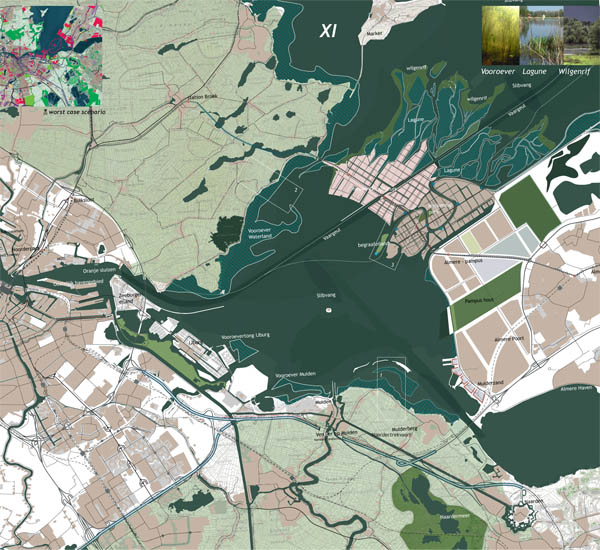Click the 'Wilgenrif' photo caption text

click(x=574, y=72)
